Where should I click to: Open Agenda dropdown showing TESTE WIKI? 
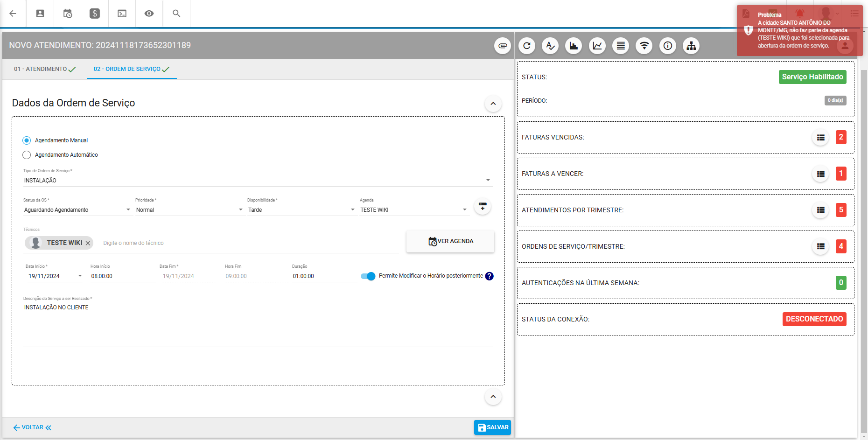point(414,210)
